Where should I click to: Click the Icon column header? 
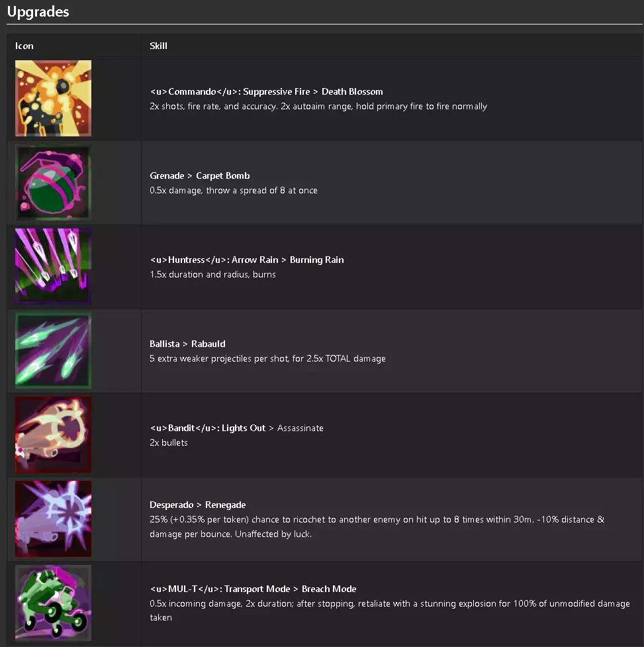coord(24,46)
